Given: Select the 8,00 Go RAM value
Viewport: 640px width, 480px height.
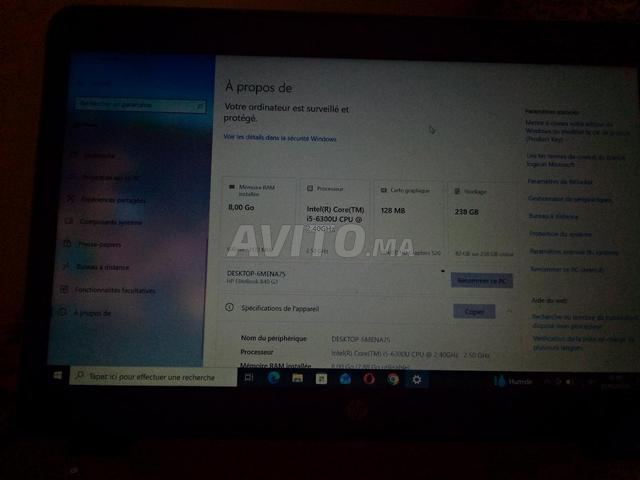Looking at the screenshot, I should pyautogui.click(x=241, y=207).
